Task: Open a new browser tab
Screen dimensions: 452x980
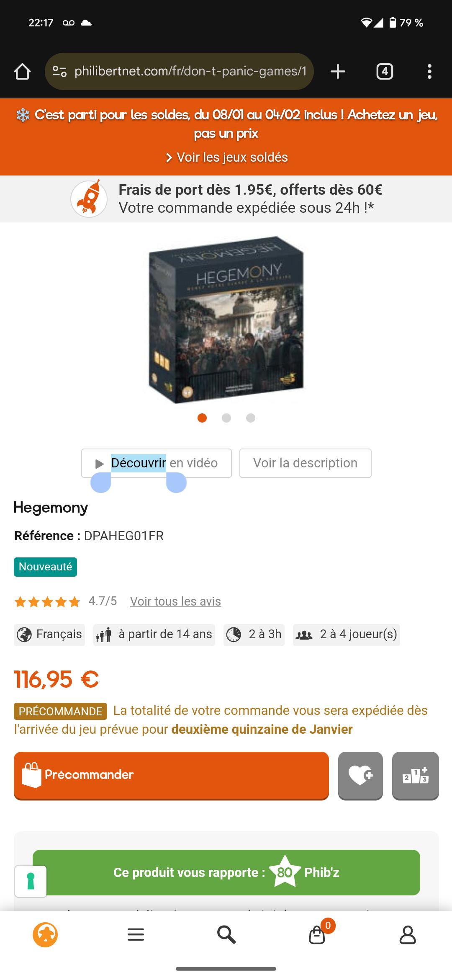Action: [x=338, y=72]
